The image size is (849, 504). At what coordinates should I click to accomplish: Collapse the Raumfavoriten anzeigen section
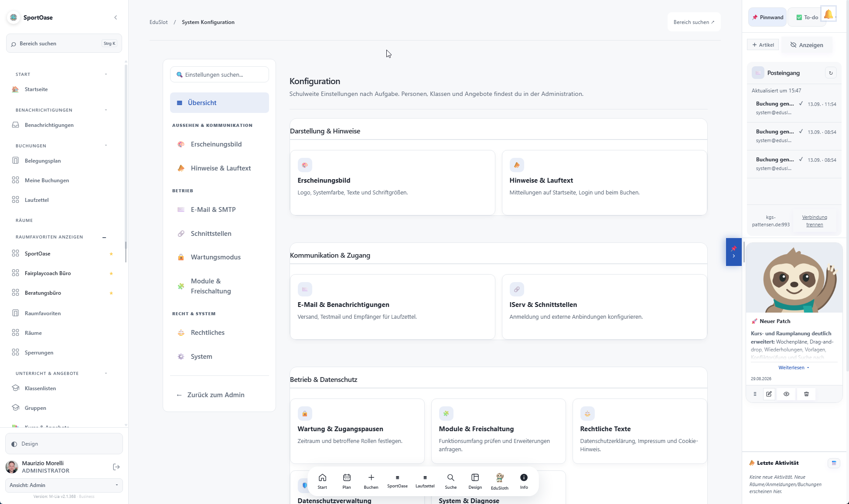coord(104,237)
